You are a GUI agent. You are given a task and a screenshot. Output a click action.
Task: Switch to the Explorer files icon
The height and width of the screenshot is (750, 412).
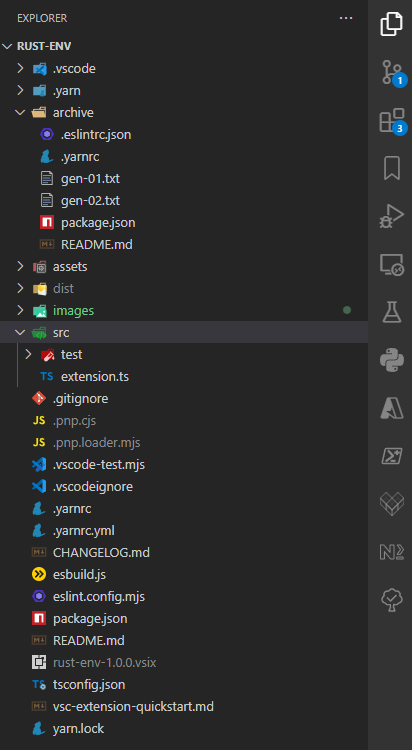pyautogui.click(x=392, y=24)
